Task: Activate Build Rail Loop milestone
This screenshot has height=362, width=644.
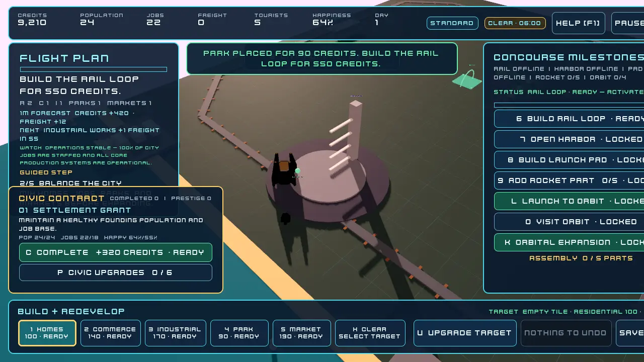Action: click(x=569, y=119)
